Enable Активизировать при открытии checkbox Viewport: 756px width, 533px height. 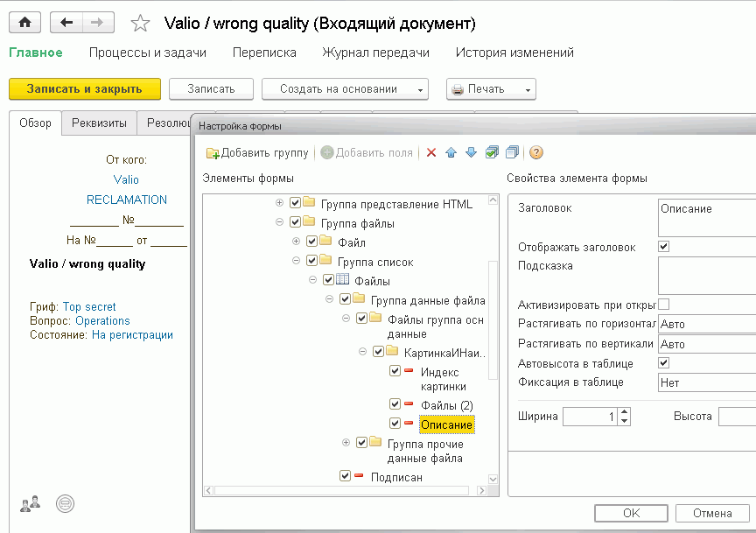pyautogui.click(x=664, y=305)
